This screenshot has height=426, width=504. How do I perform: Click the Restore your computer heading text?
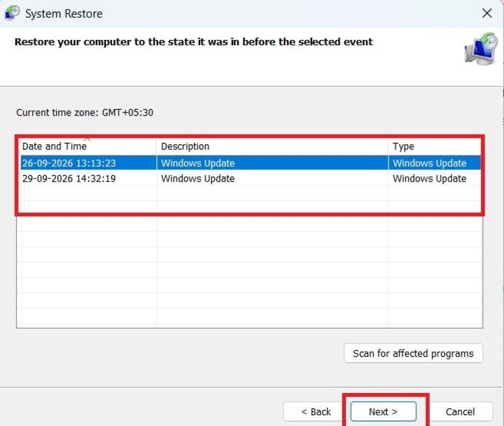click(x=193, y=42)
